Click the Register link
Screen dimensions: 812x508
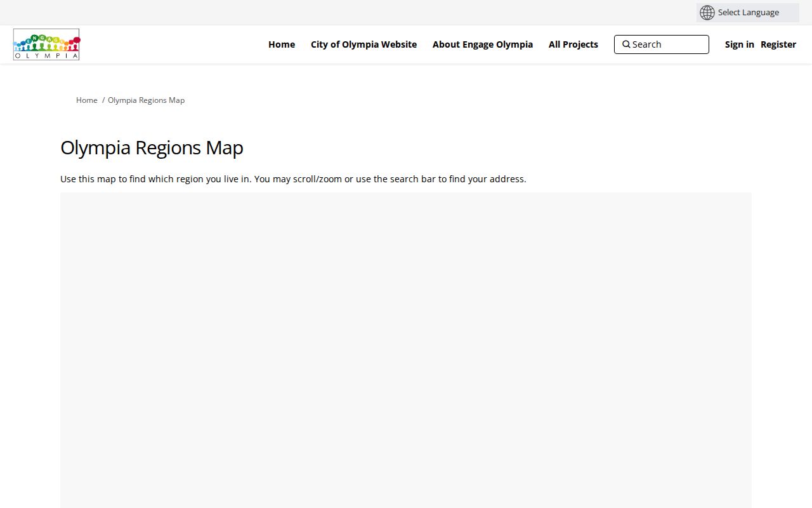[778, 44]
